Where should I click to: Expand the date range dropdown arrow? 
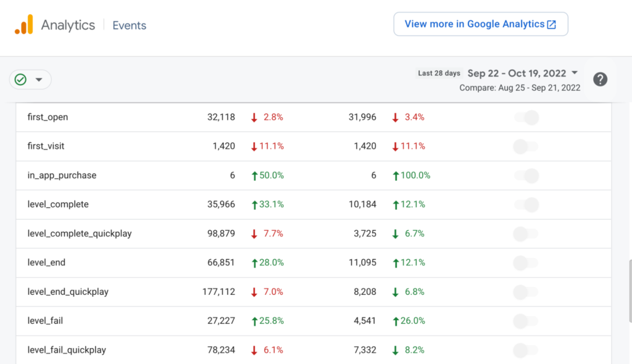pyautogui.click(x=575, y=73)
